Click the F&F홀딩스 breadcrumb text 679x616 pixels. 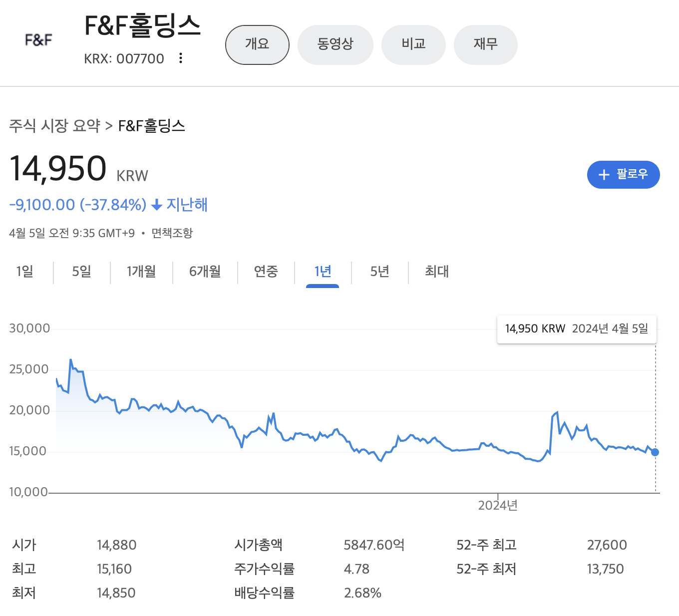(x=152, y=125)
